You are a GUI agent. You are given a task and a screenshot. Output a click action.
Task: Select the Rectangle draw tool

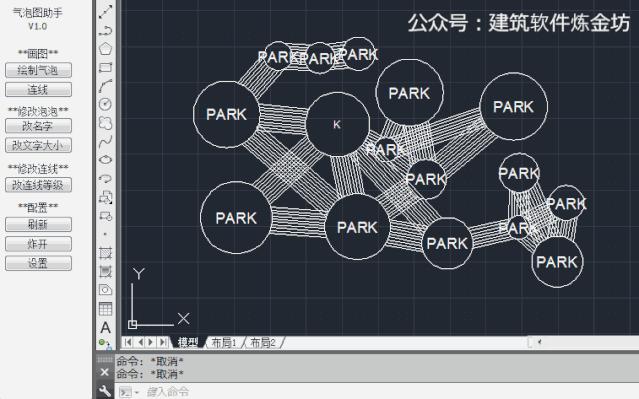[x=106, y=67]
